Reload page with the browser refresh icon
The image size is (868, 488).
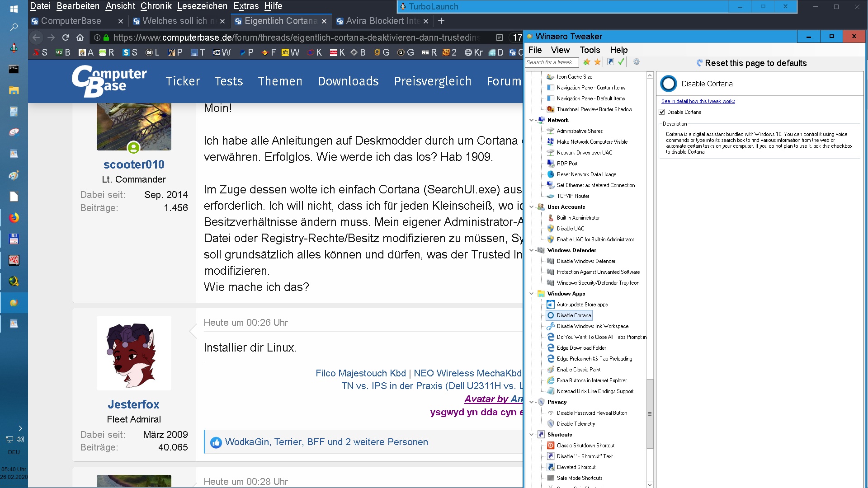(x=66, y=38)
